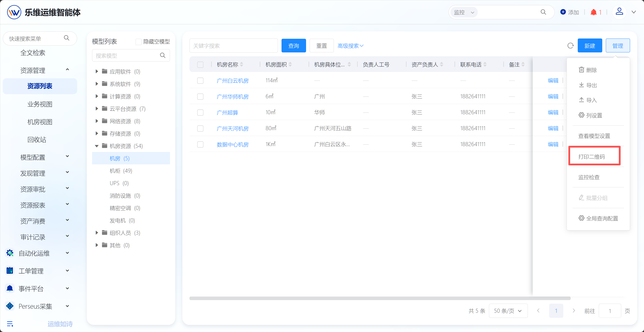Click the 自动化运维 gear icon
Image resolution: width=644 pixels, height=332 pixels.
[10, 253]
